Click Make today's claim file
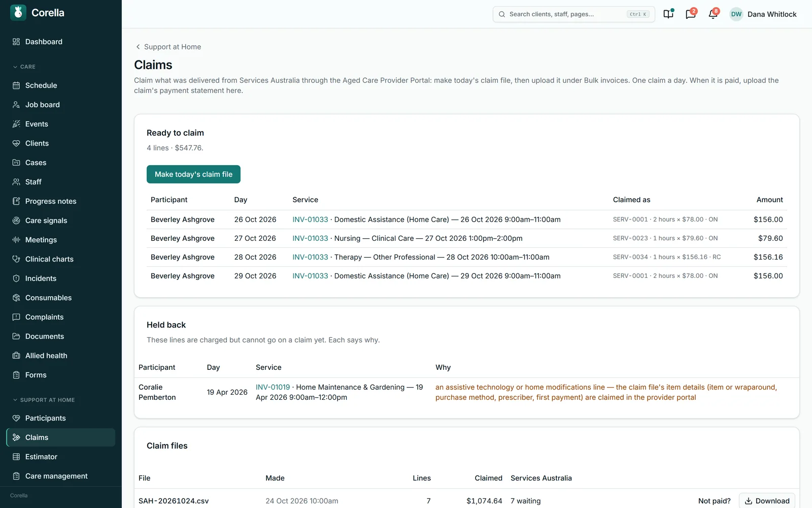 click(x=193, y=174)
